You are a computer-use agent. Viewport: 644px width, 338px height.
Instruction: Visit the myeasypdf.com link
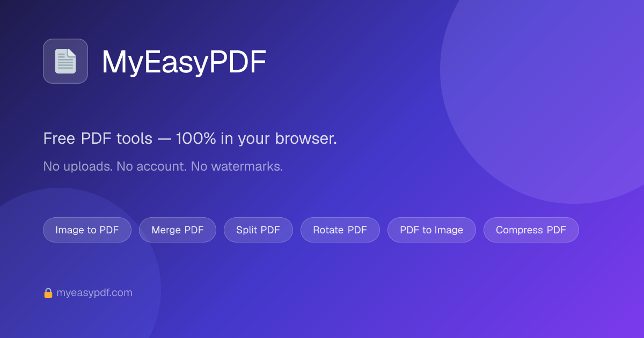[x=94, y=293]
